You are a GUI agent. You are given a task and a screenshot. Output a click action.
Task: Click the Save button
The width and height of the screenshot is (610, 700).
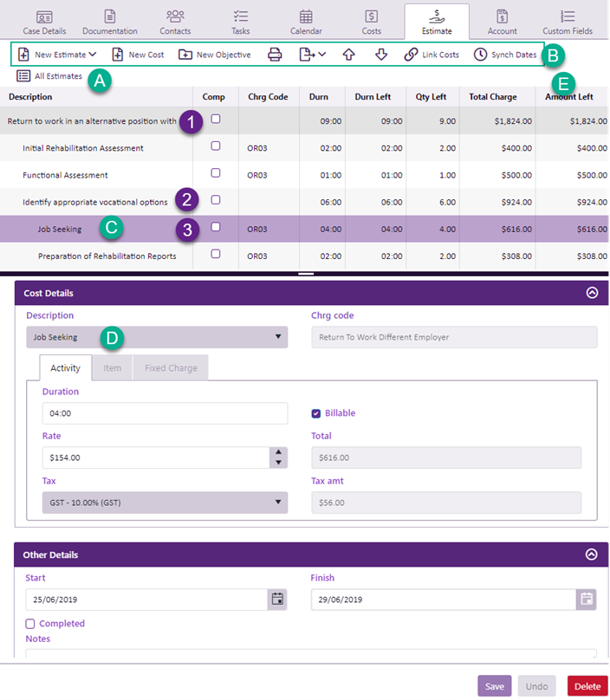(x=494, y=686)
